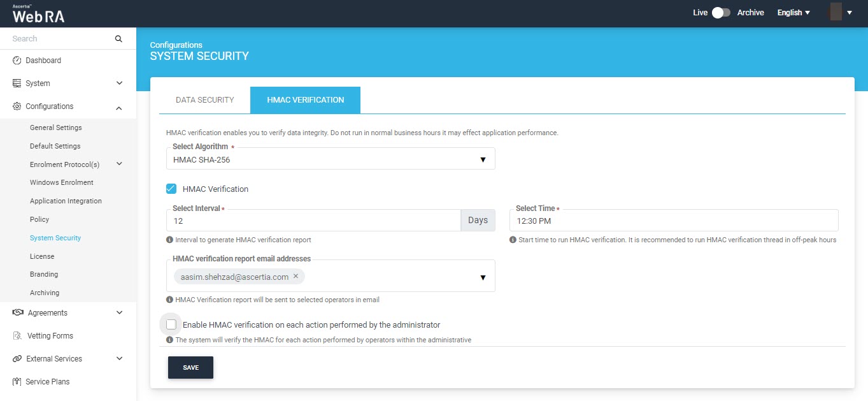Open Default Settings in sidebar
Viewport: 868px width, 401px height.
click(x=55, y=146)
